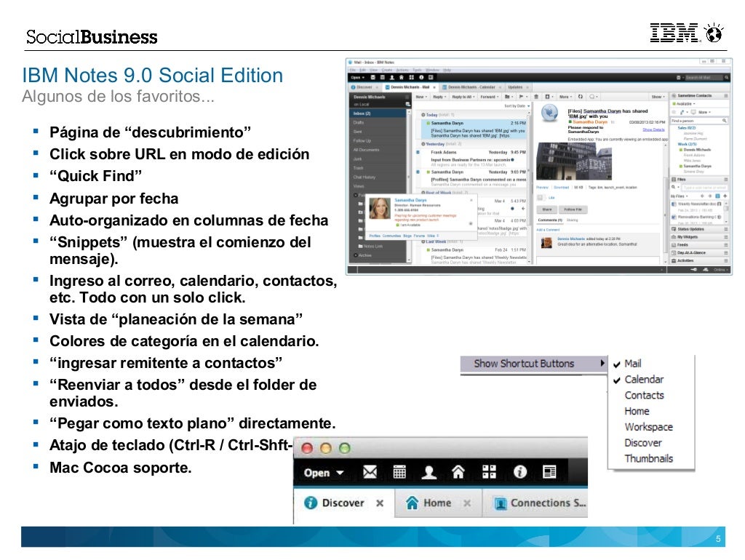Open the Open dropdown in Mac toolbar
The image size is (745, 560).
[324, 473]
